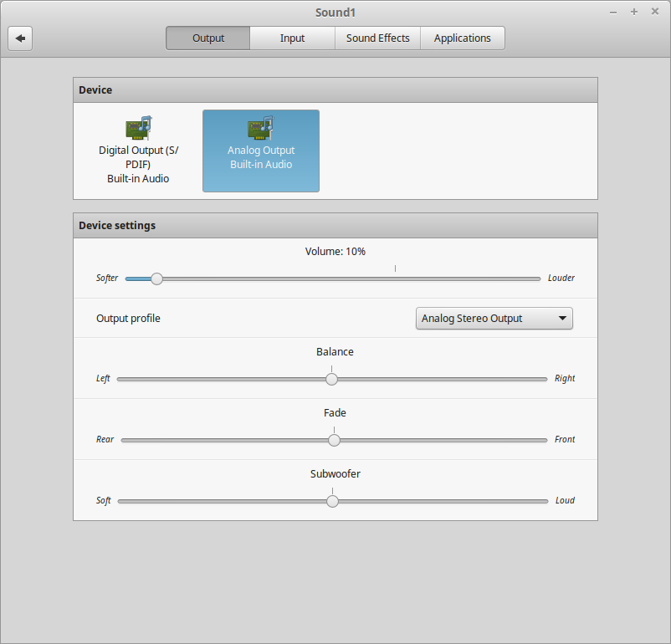Click the 'Soft' subwoofer label

[104, 500]
